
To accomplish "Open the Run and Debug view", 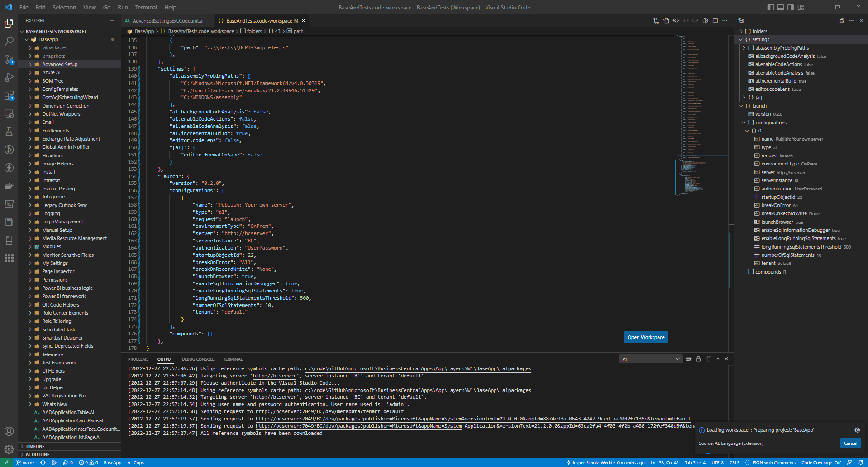I will [9, 77].
